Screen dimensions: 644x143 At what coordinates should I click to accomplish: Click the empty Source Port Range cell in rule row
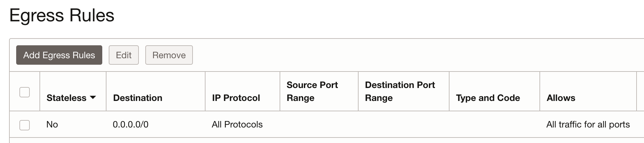pyautogui.click(x=319, y=125)
